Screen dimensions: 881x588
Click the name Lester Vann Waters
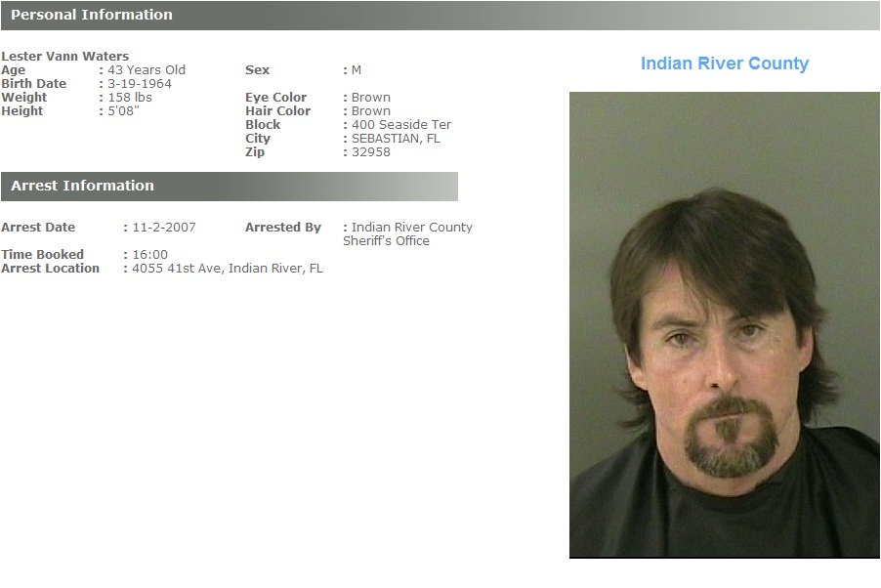coord(65,57)
